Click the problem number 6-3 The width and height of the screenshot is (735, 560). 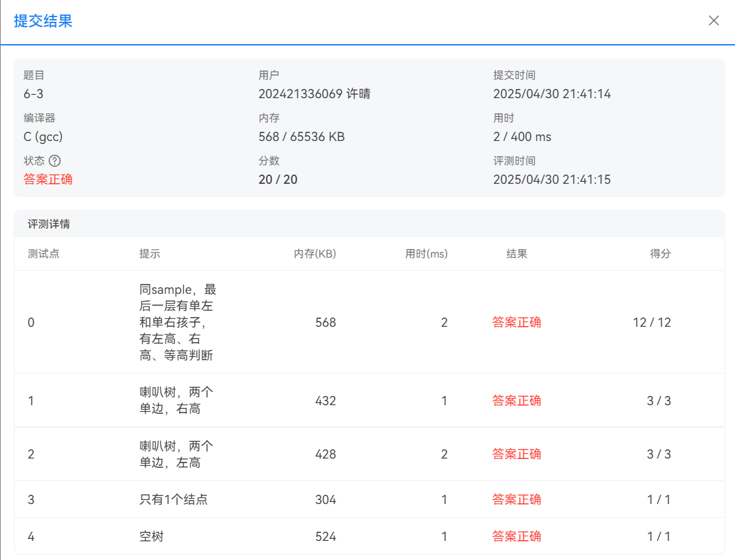point(34,94)
